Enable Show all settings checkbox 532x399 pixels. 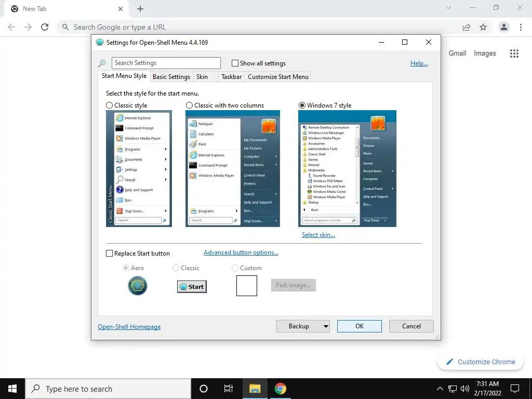[x=235, y=63]
